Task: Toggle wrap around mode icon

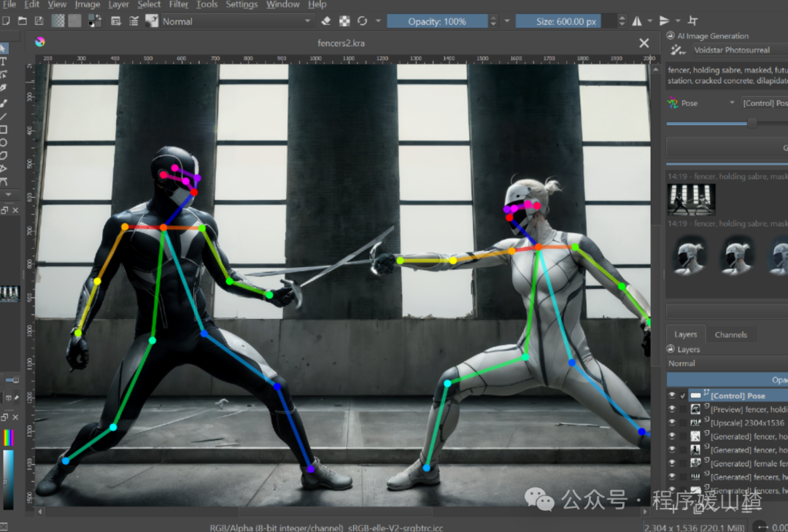Action: [x=693, y=21]
